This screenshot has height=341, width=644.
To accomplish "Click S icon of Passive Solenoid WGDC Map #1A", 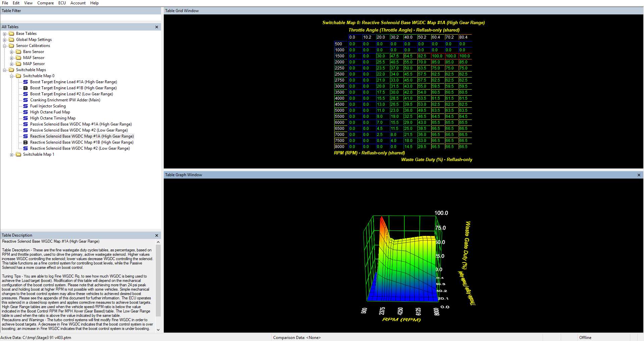I will click(26, 124).
